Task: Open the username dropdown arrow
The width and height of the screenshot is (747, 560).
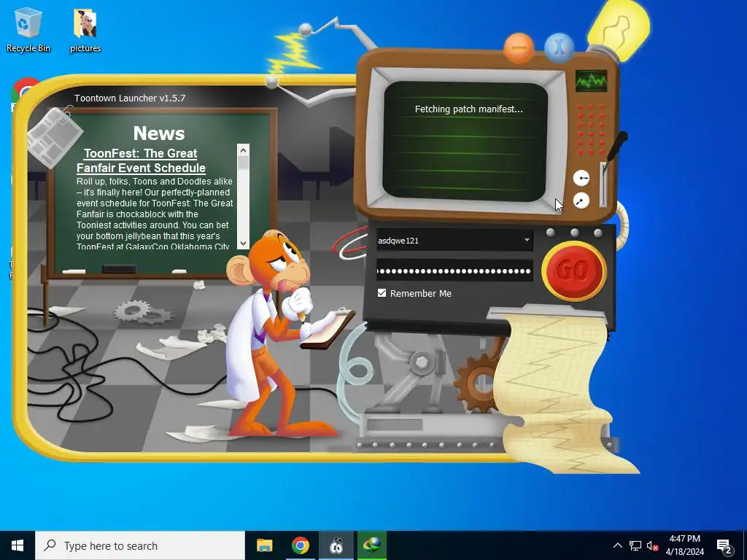Action: tap(527, 240)
